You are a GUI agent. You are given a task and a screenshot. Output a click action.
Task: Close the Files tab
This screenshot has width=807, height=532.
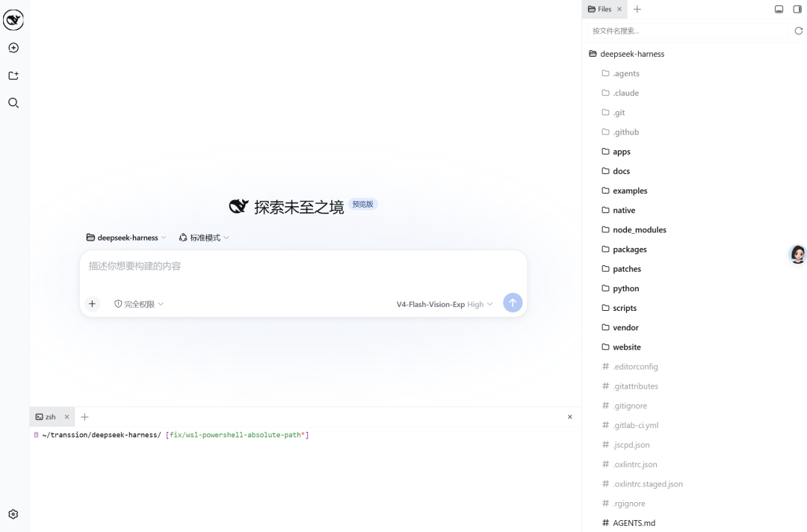619,9
